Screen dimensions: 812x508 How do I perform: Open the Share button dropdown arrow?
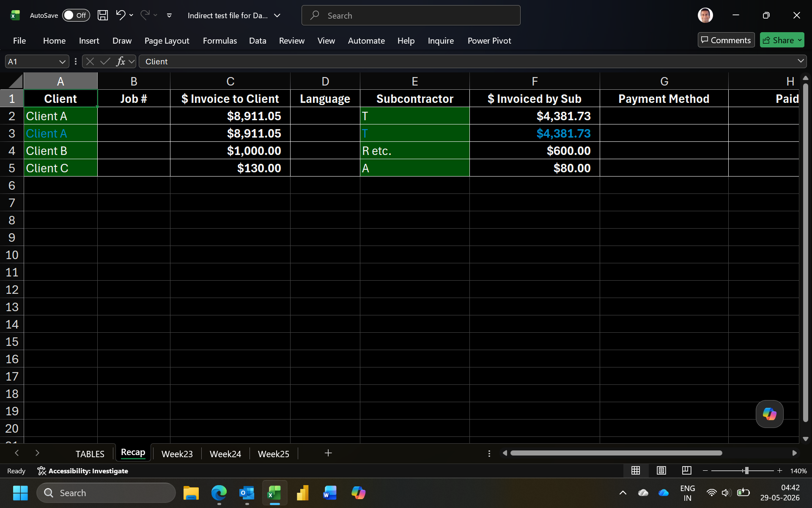point(799,40)
